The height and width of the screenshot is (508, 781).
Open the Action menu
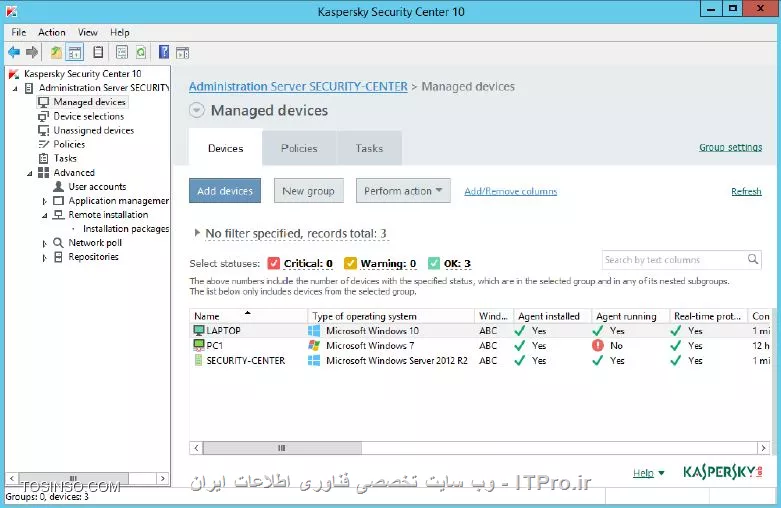[x=52, y=32]
